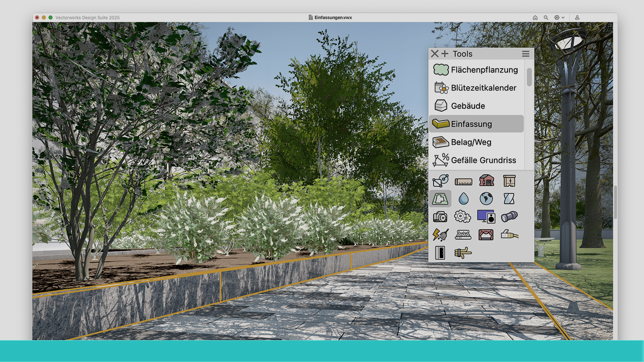644x362 pixels.
Task: Open the water drop irrigation tool set
Action: [463, 199]
